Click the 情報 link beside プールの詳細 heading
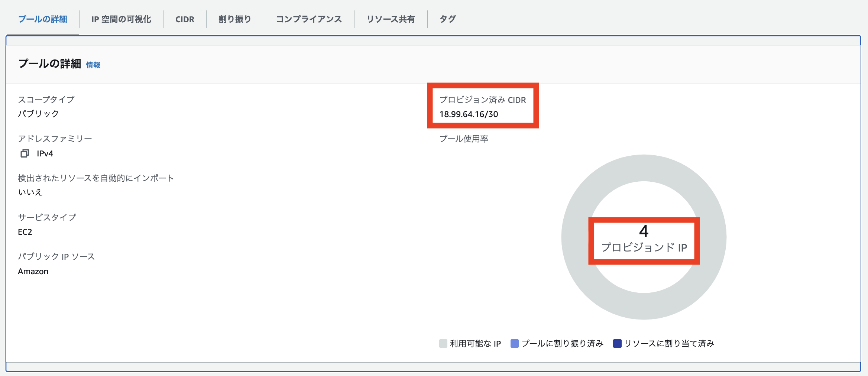868x376 pixels. pos(93,65)
